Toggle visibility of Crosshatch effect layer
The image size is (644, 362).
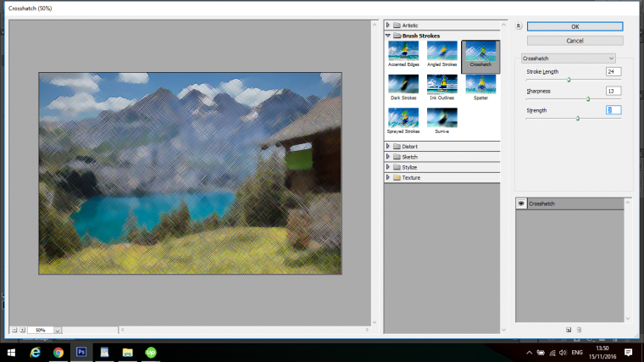click(521, 203)
